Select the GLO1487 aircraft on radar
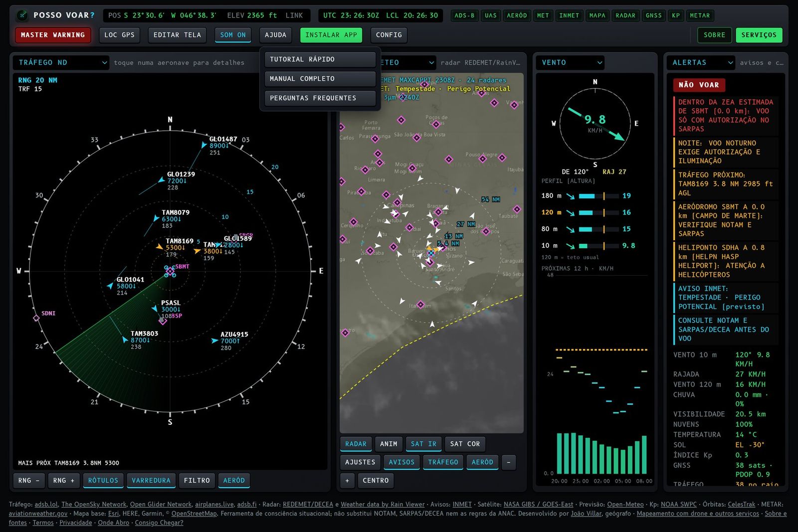Screen dimensions: 798x532 pos(203,145)
